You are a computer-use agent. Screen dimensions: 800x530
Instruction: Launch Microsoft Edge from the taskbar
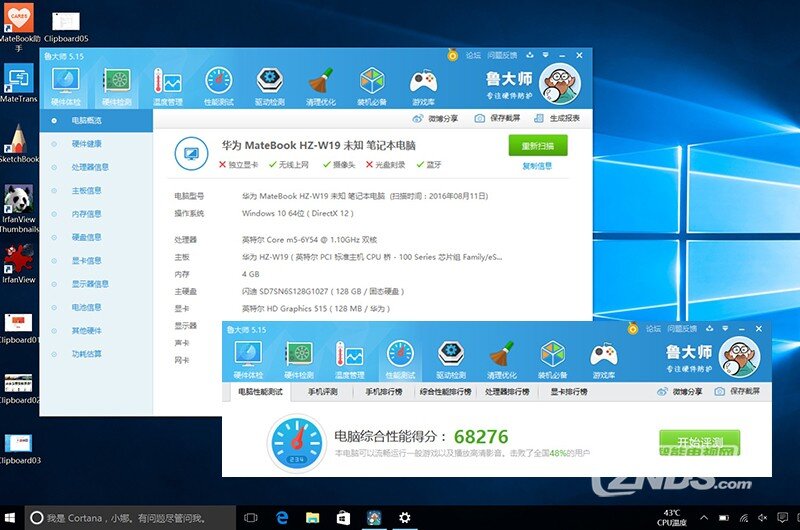(282, 518)
